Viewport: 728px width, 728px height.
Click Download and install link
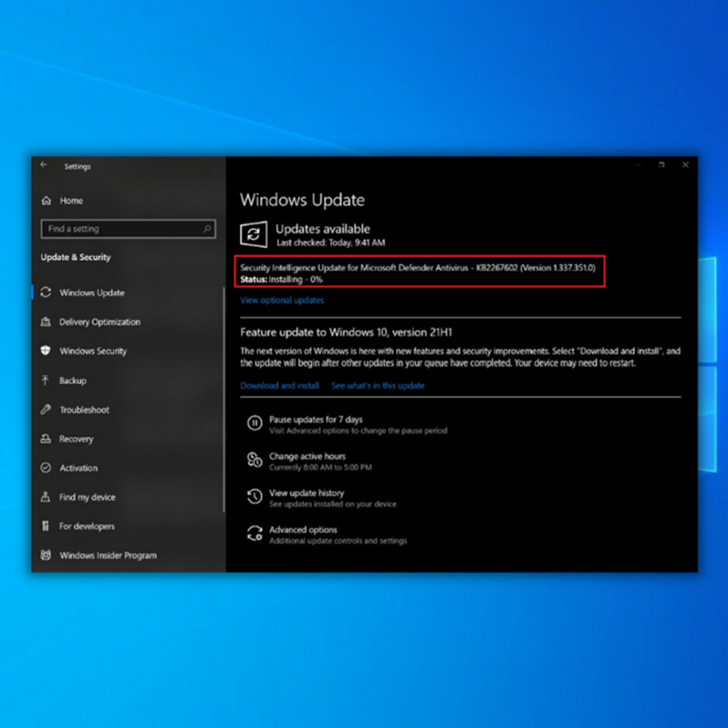pos(280,386)
